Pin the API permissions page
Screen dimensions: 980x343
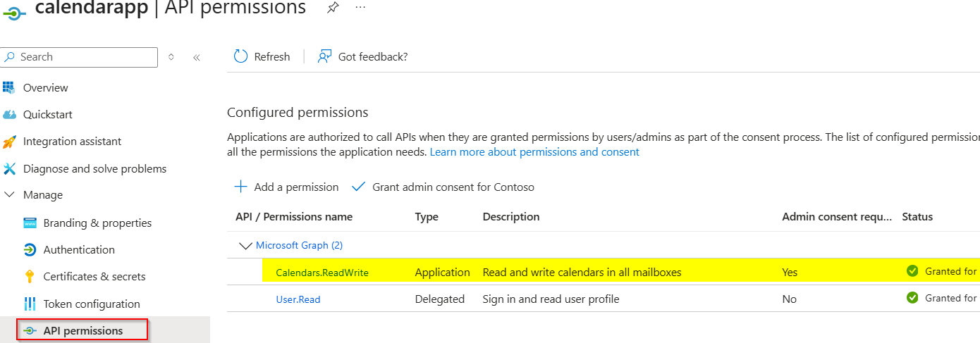coord(333,8)
